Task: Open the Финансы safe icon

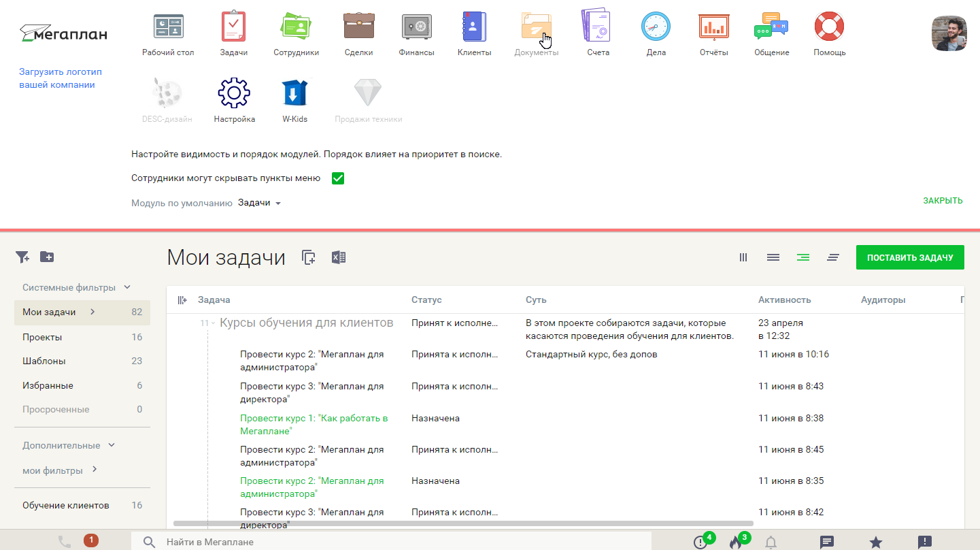Action: (416, 26)
